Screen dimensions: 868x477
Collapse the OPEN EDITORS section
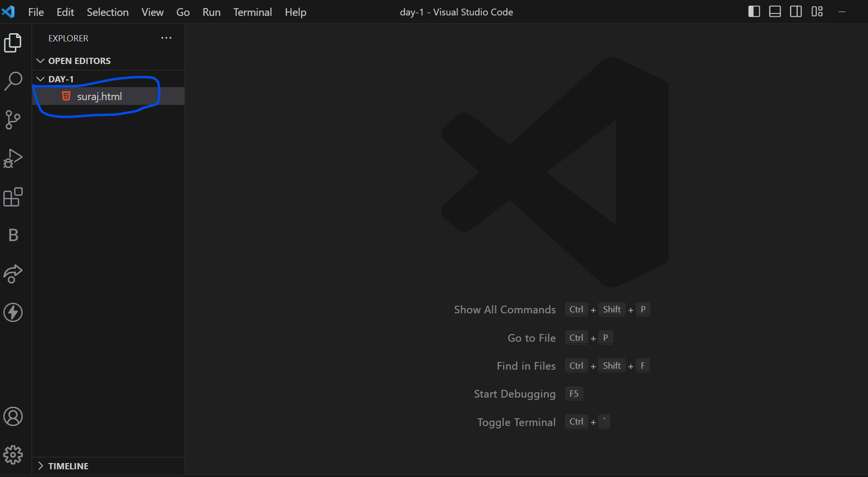pyautogui.click(x=40, y=61)
